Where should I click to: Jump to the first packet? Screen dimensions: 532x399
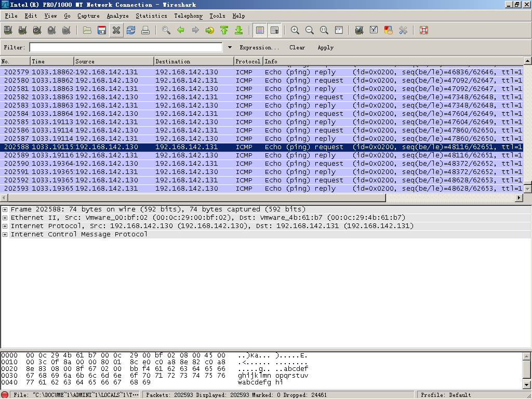click(224, 30)
